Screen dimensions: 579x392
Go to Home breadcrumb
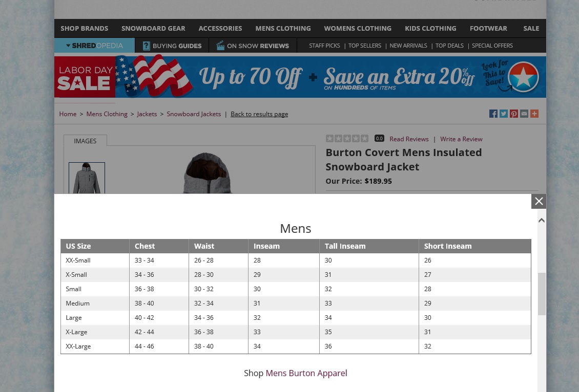[x=68, y=114]
